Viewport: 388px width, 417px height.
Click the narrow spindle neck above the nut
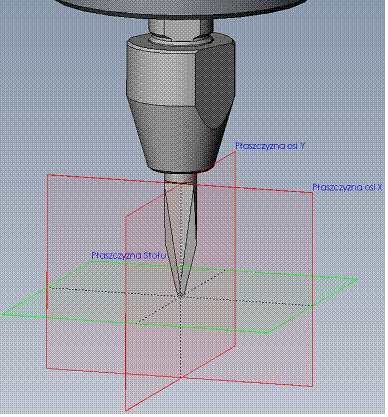coord(180,29)
